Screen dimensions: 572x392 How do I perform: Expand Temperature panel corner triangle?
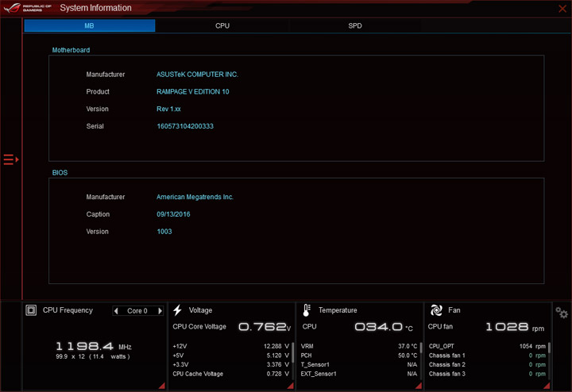[x=419, y=386]
